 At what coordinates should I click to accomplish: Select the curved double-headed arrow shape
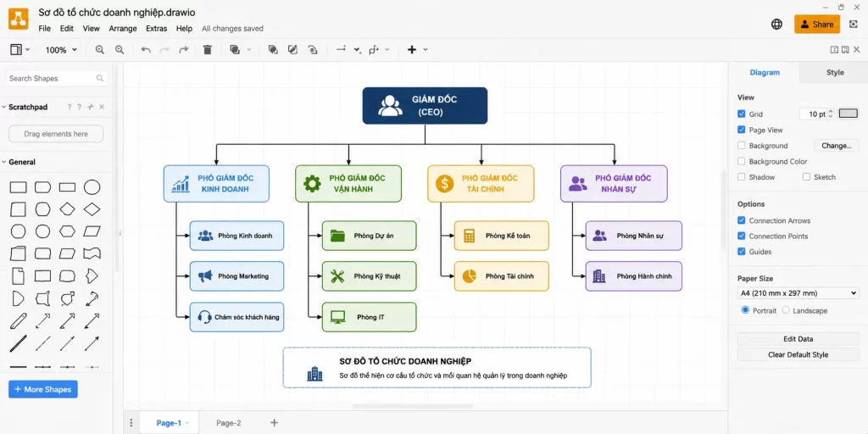pos(92,299)
